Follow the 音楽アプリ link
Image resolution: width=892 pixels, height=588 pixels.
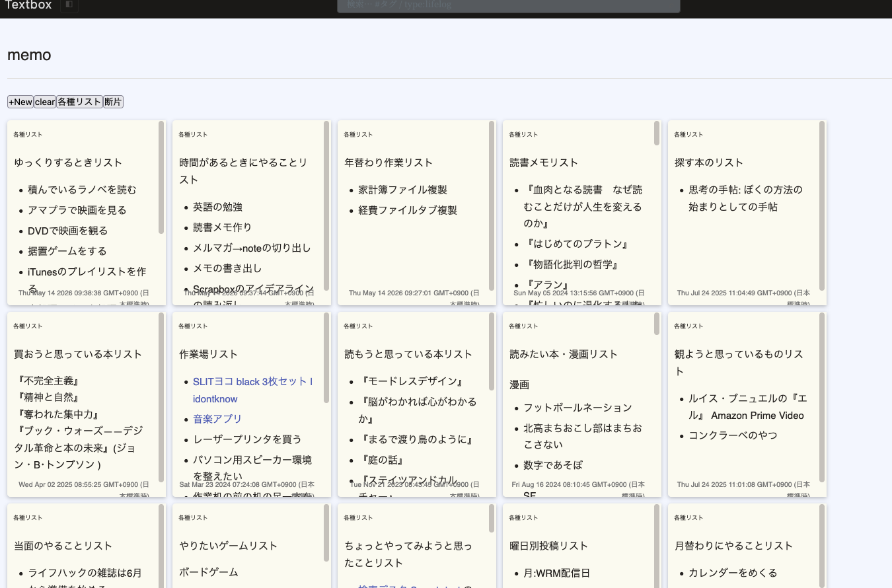click(x=217, y=419)
